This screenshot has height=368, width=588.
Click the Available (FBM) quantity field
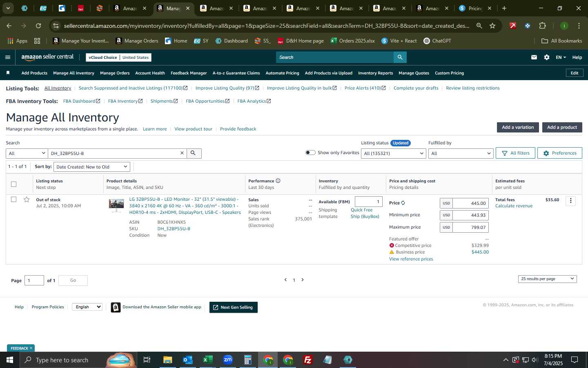tap(368, 202)
